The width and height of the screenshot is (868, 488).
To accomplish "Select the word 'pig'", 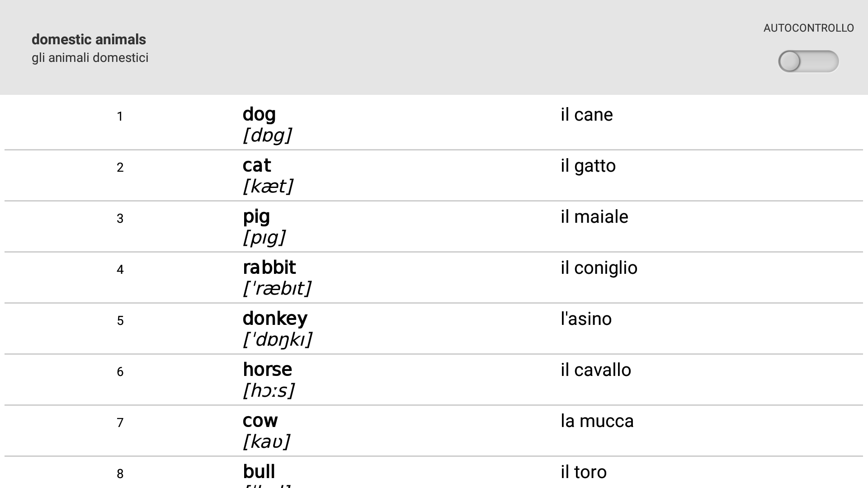I will pyautogui.click(x=256, y=216).
